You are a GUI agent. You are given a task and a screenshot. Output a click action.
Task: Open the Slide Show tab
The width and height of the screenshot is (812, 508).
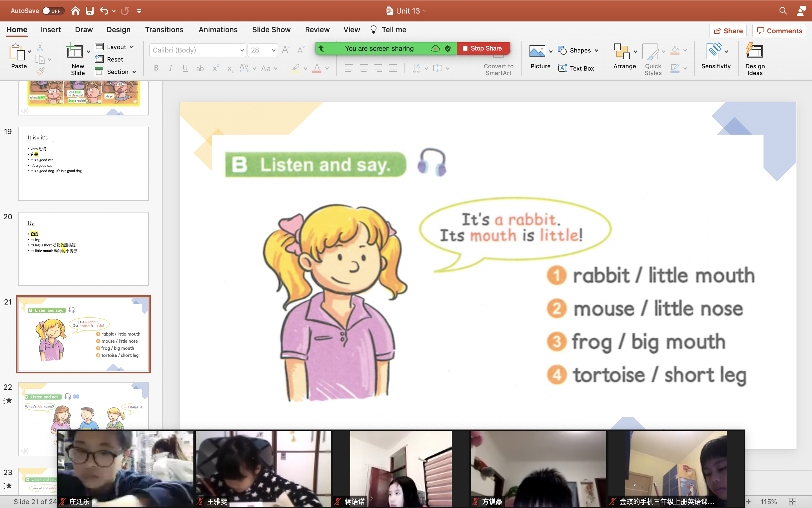(x=271, y=30)
